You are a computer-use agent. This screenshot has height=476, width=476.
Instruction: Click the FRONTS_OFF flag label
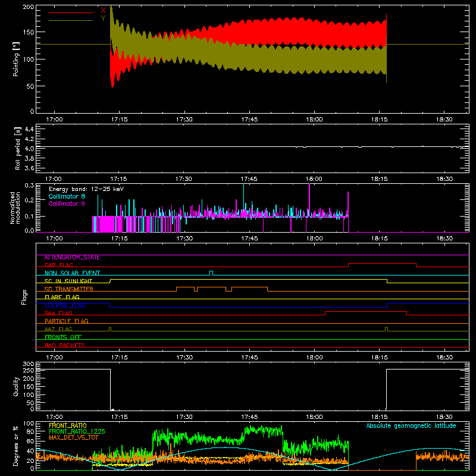pos(63,337)
